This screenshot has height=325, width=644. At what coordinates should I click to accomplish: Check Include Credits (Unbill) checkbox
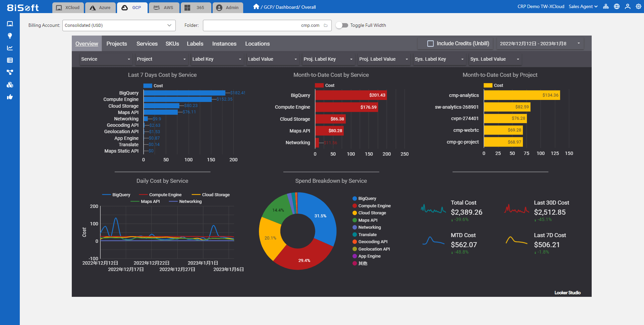pyautogui.click(x=430, y=44)
